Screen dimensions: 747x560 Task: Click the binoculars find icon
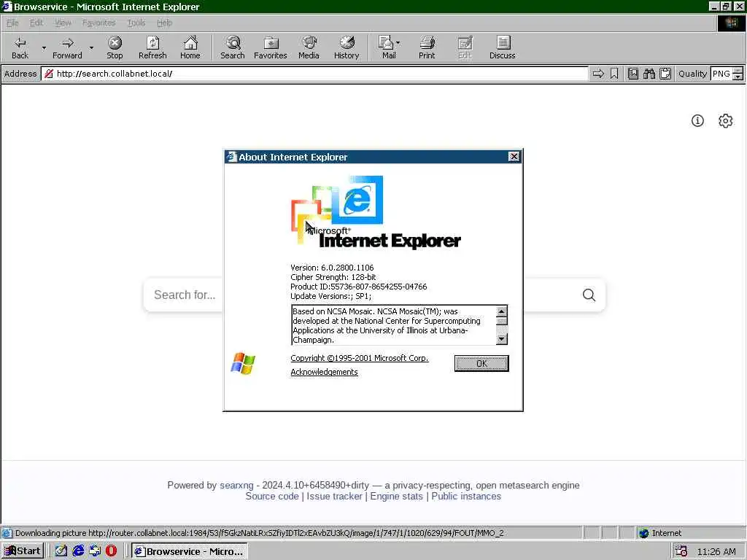(649, 74)
